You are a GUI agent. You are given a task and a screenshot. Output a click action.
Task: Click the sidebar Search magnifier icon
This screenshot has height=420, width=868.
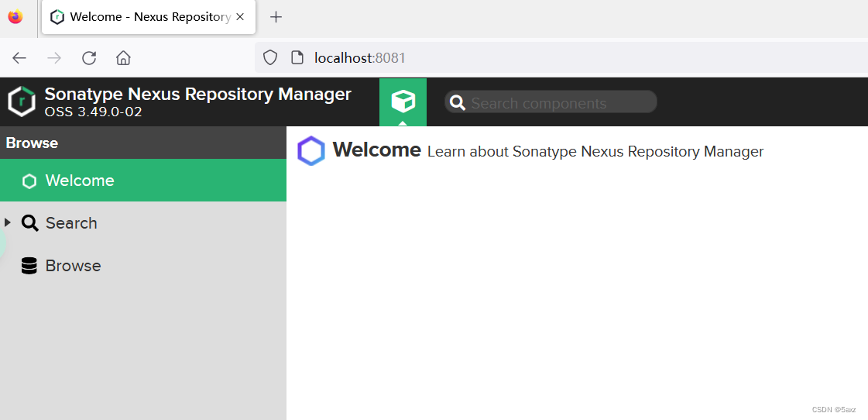(30, 223)
